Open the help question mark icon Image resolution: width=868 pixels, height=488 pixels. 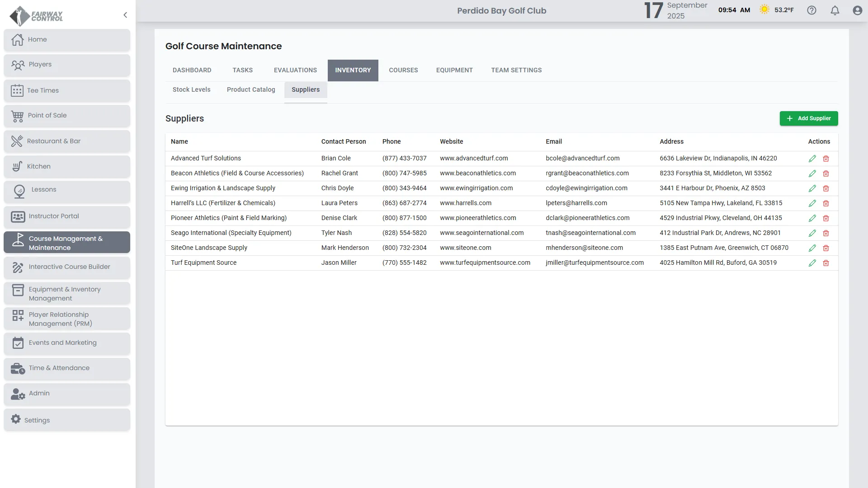[x=811, y=10]
